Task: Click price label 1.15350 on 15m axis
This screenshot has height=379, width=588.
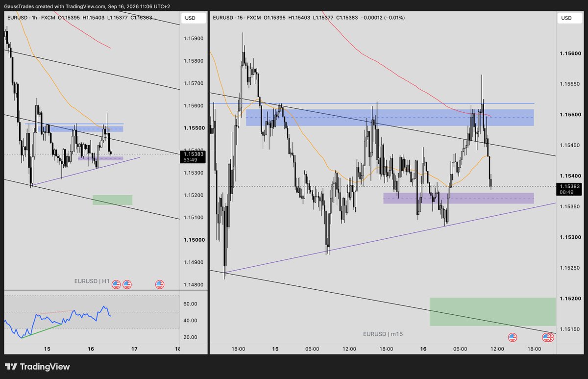Action: [x=570, y=206]
